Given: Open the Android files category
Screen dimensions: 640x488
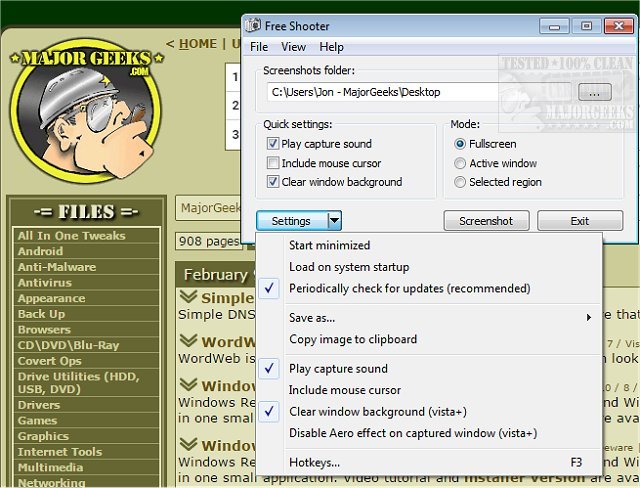Looking at the screenshot, I should (86, 251).
